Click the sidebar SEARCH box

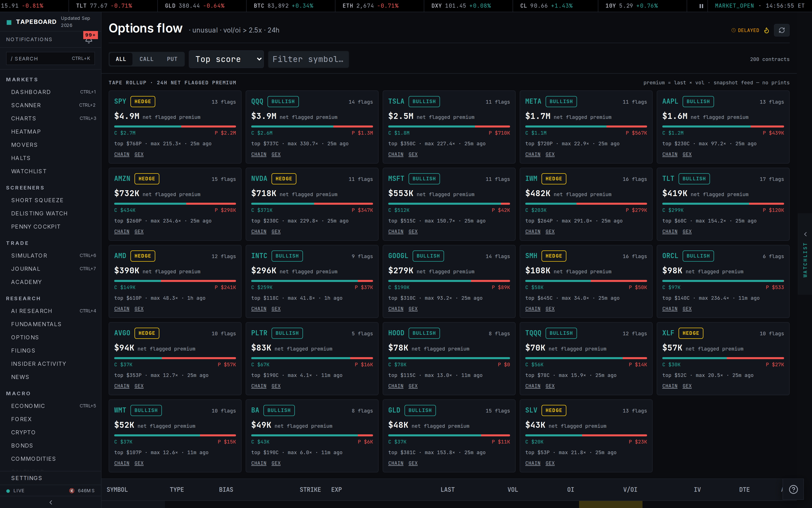coord(50,58)
